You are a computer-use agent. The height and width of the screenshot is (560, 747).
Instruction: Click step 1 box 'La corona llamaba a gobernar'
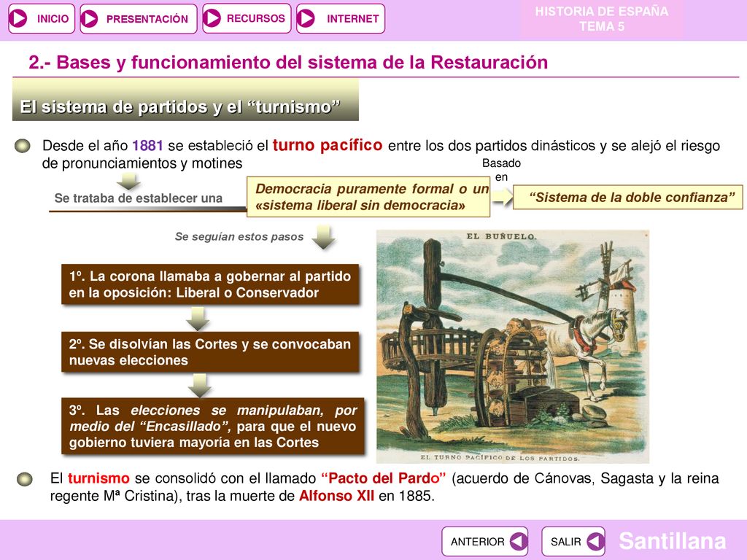pyautogui.click(x=210, y=284)
